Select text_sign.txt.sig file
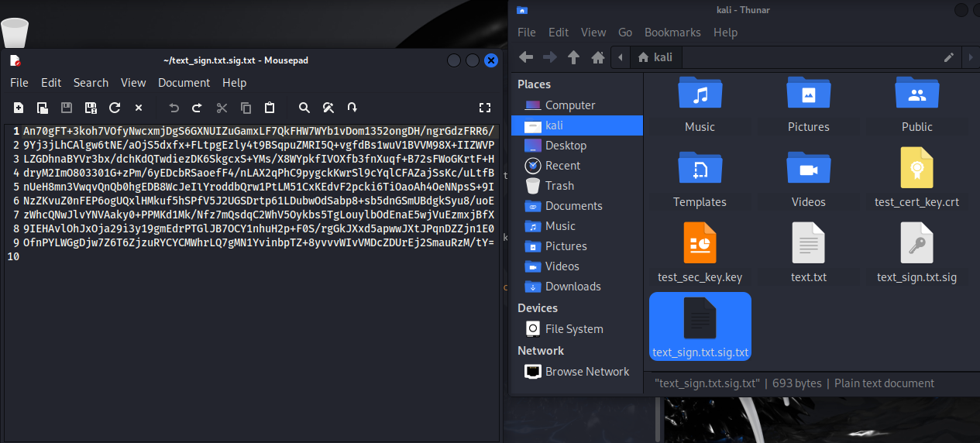The height and width of the screenshot is (443, 980). 917,253
